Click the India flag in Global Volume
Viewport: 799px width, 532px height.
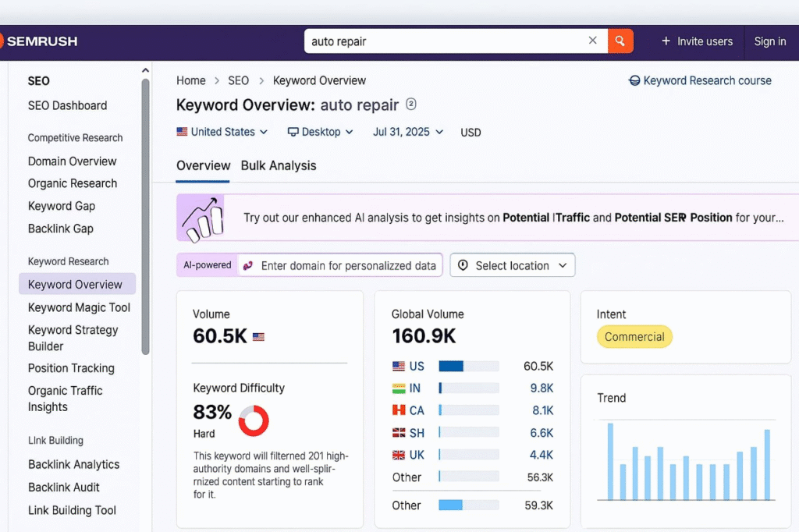click(x=399, y=388)
